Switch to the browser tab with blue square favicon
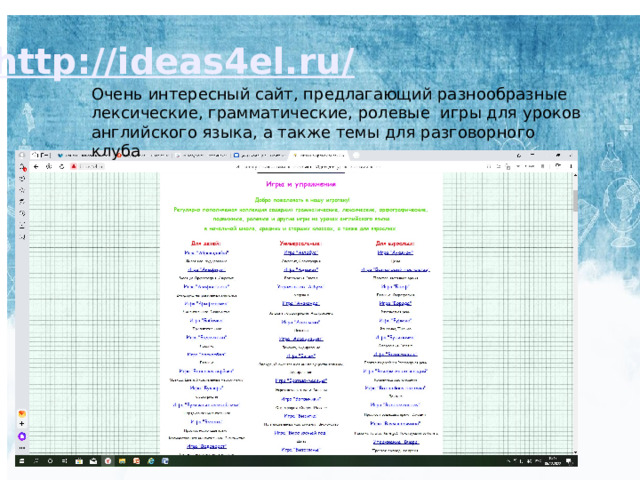 click(259, 155)
